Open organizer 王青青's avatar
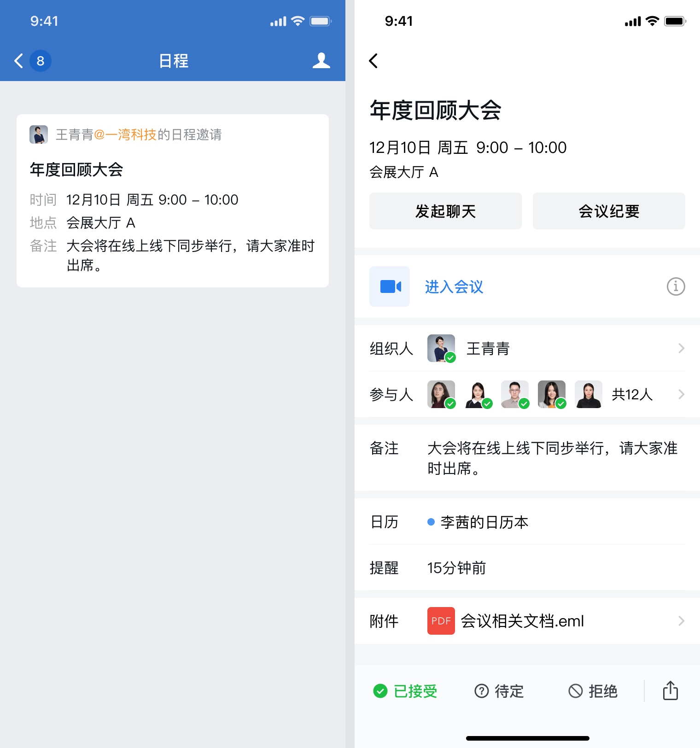 point(441,348)
